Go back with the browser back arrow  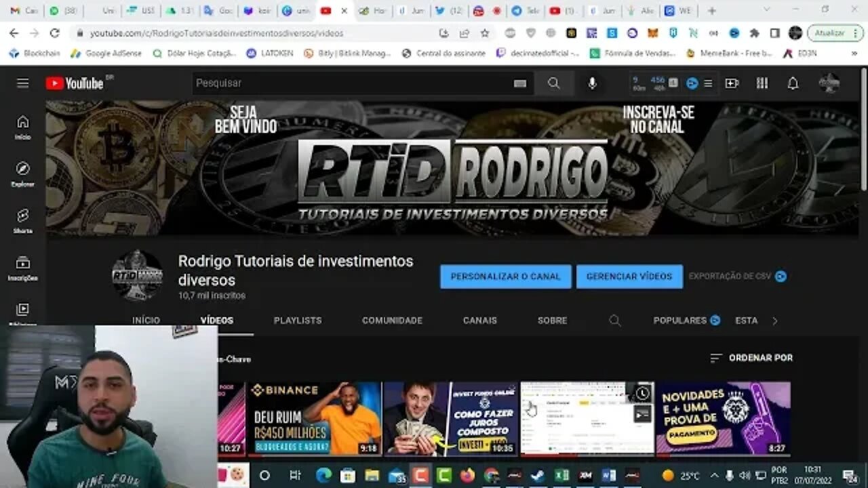[x=14, y=33]
